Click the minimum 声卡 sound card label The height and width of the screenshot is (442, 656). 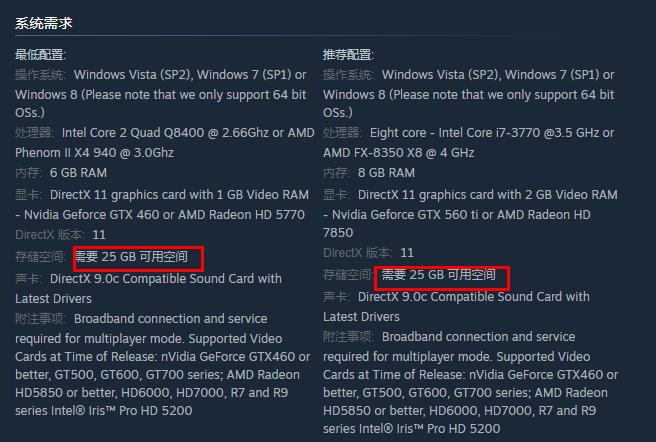coord(28,278)
